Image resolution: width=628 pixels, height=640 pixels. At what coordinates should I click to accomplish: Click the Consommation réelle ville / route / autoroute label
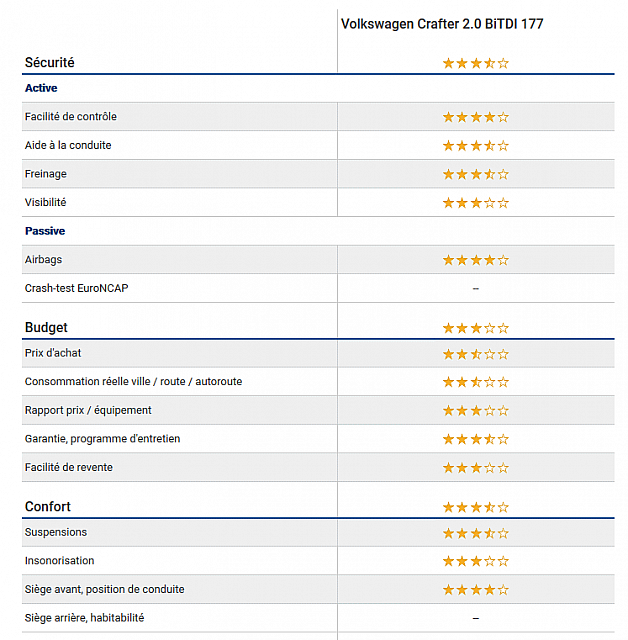[x=133, y=381]
